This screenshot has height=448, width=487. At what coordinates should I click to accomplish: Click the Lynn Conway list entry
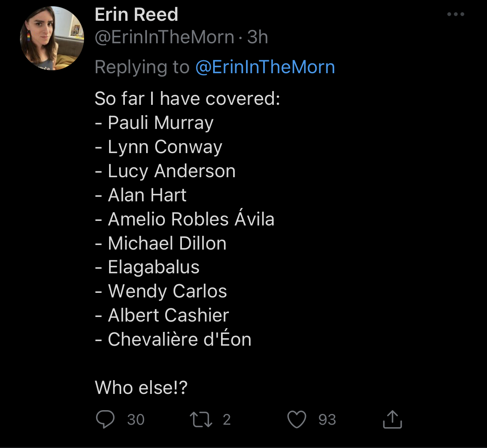tap(165, 147)
